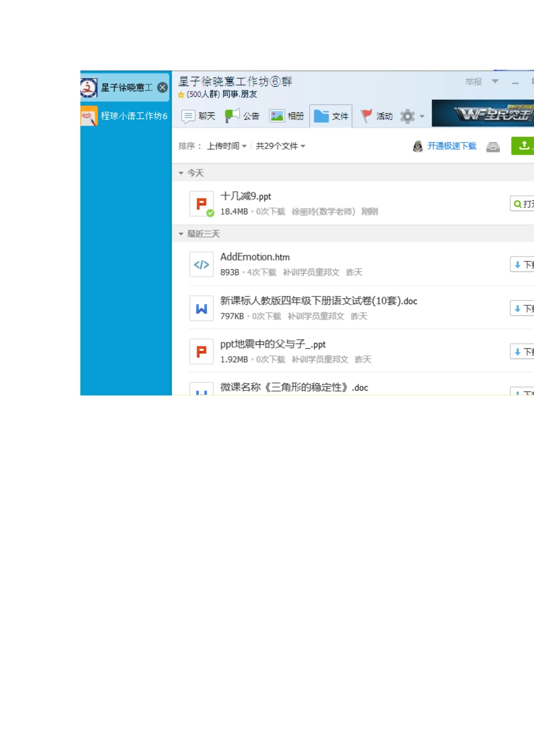Click the storage drive icon
The width and height of the screenshot is (534, 756).
(x=493, y=147)
